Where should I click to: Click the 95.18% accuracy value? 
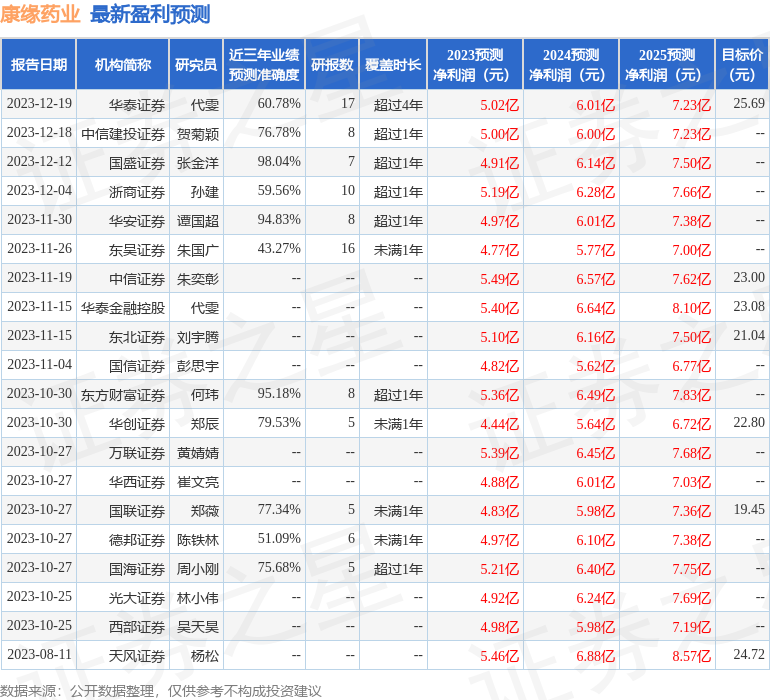pos(279,393)
